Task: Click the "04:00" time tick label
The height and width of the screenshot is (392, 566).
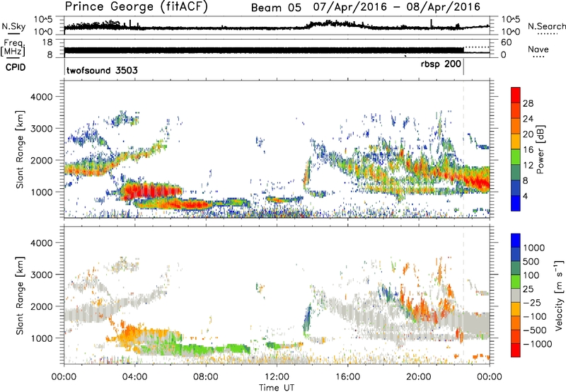Action: pyautogui.click(x=134, y=377)
